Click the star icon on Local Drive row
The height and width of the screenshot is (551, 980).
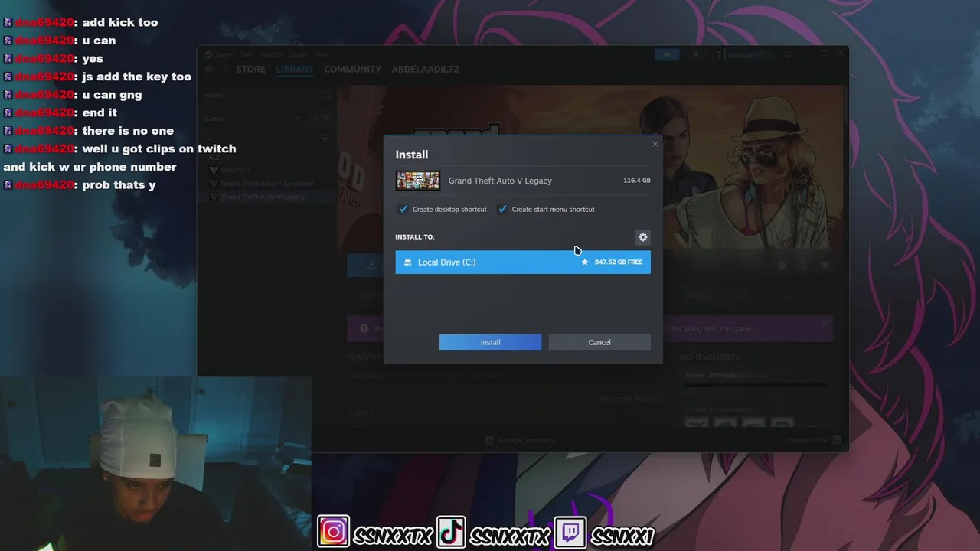click(x=585, y=262)
